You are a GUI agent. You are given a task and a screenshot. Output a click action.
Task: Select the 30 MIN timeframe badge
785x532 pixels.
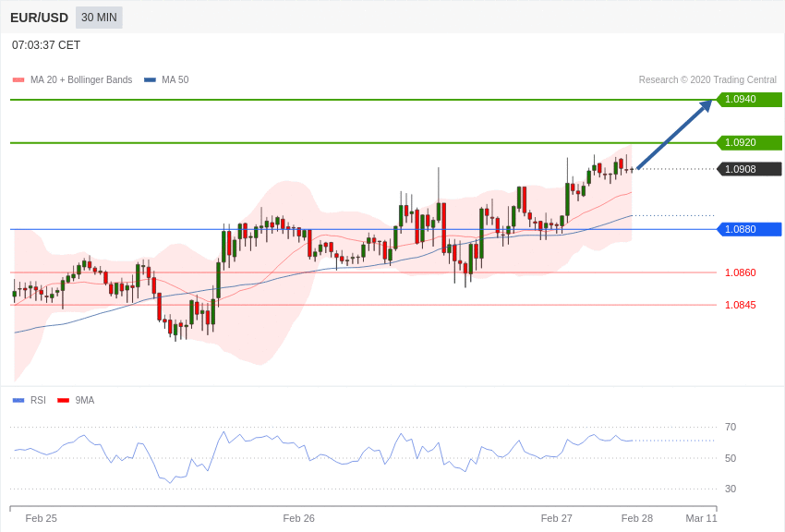99,18
